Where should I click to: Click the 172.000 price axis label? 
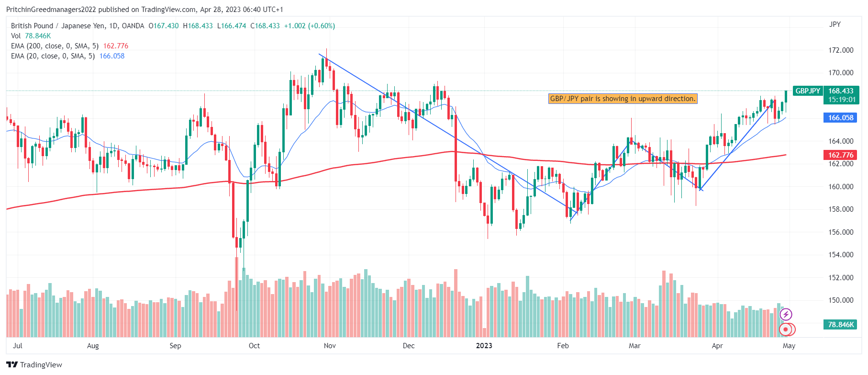click(841, 50)
